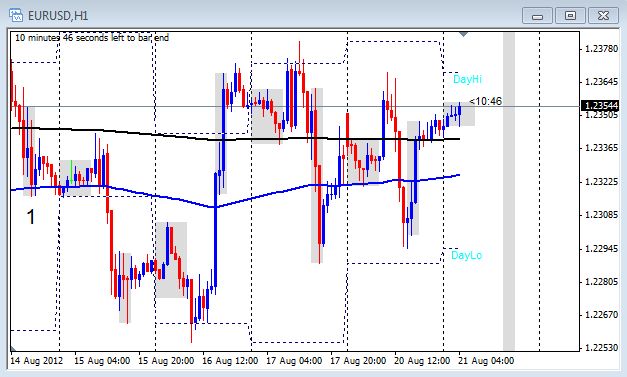Click the <10:46 bar timer label

[x=485, y=101]
